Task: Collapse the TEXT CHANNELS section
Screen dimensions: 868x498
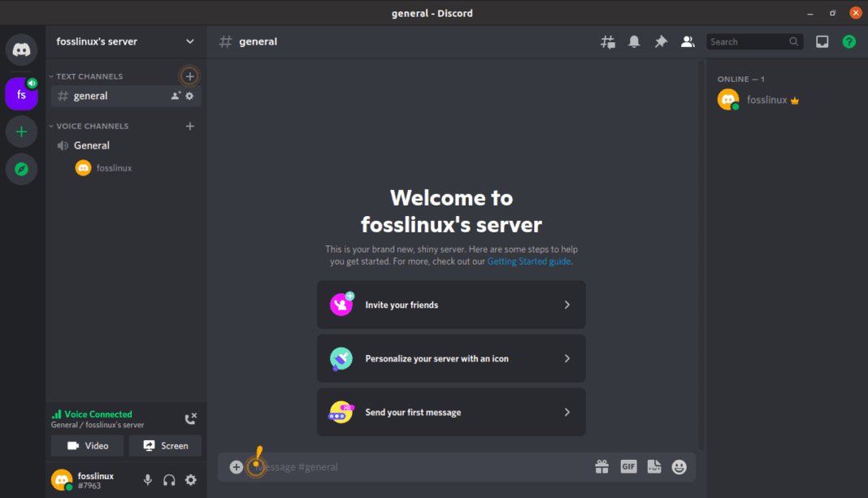Action: coord(85,76)
